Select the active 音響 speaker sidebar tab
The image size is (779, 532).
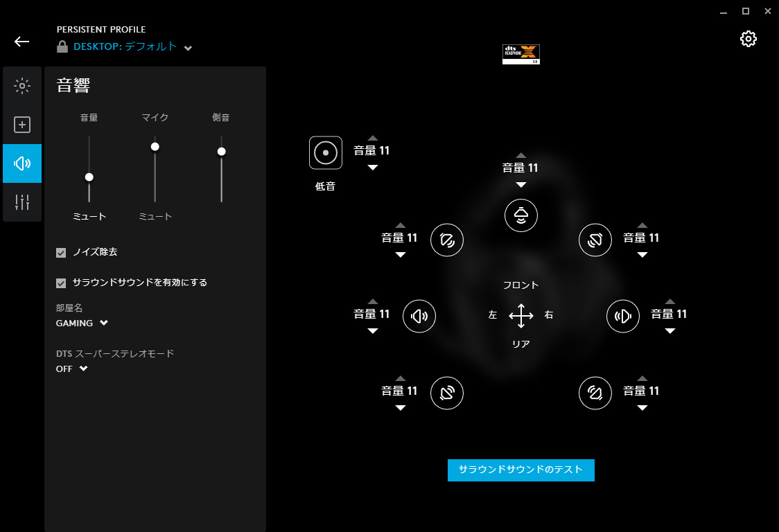coord(22,163)
